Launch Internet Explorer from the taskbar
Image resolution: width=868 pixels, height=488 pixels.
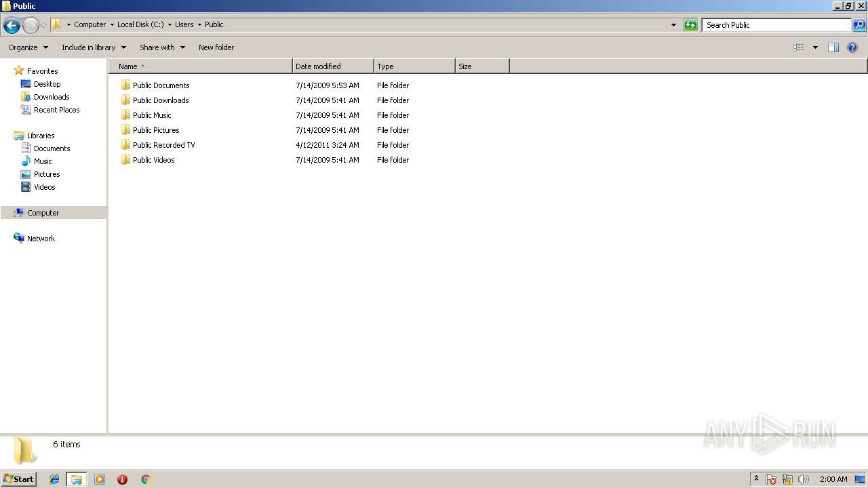54,479
